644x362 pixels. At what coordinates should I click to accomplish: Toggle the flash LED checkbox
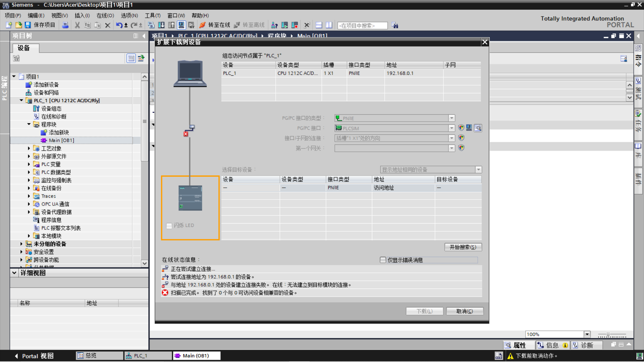[169, 226]
